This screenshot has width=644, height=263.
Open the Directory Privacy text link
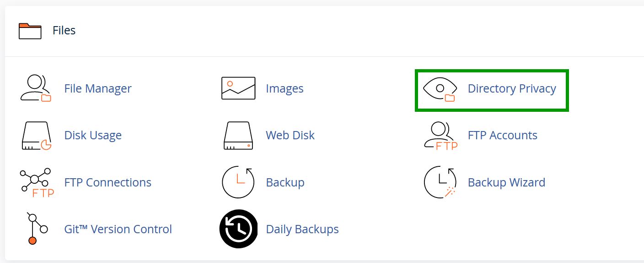point(512,88)
